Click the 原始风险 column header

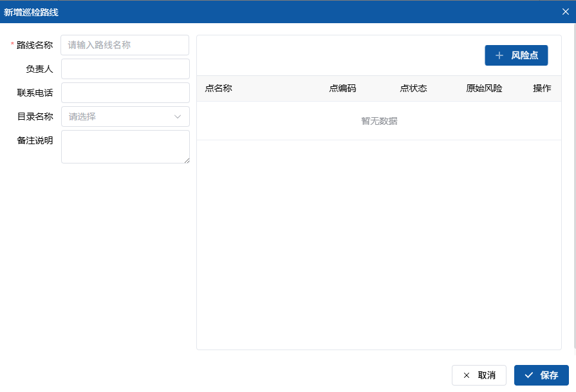coord(484,89)
